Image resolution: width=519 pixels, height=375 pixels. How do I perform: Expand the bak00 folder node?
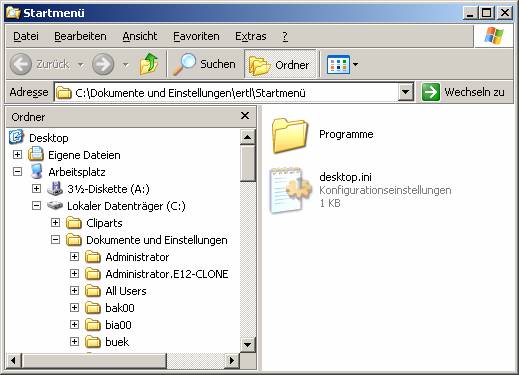(74, 307)
